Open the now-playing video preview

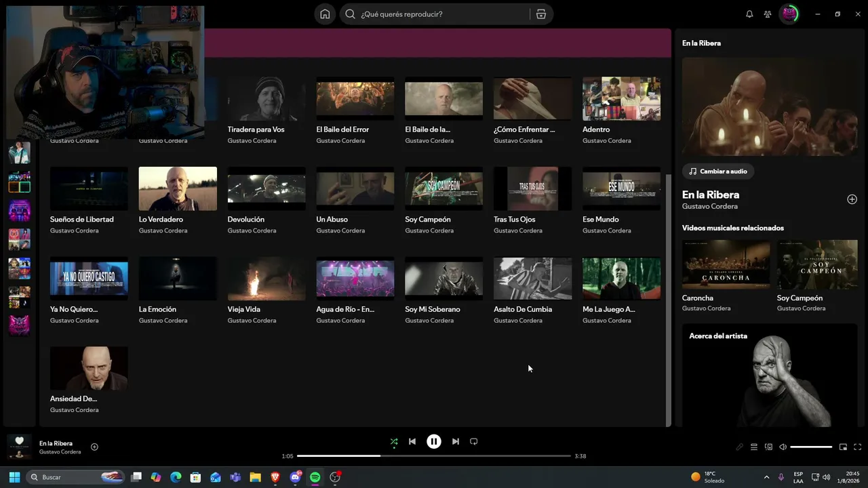(770, 106)
